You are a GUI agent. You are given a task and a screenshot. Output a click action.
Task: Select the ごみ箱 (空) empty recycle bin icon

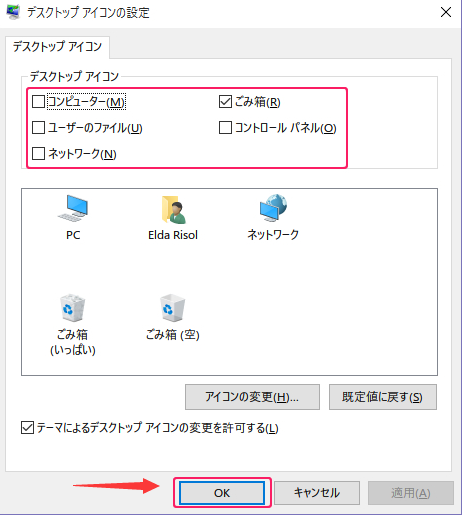point(172,308)
